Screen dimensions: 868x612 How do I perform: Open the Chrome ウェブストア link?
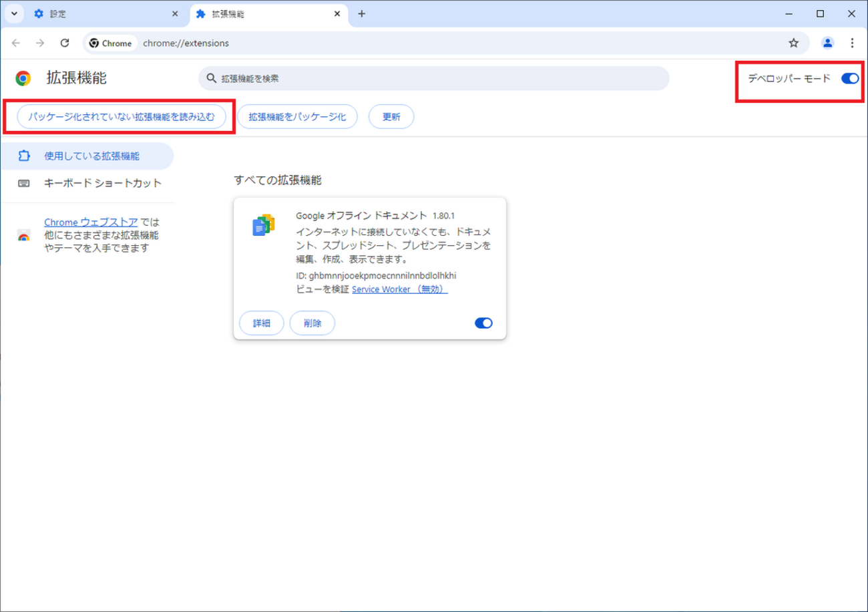(x=91, y=222)
